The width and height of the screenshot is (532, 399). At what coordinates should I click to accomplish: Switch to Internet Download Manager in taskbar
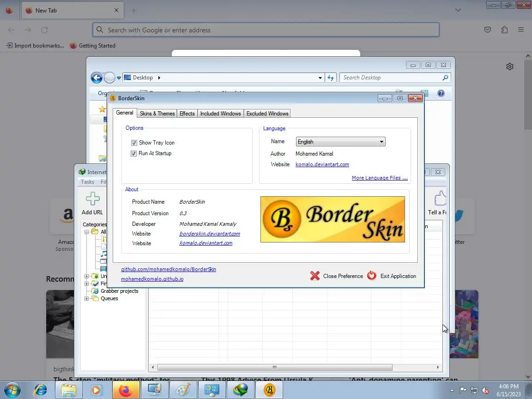240,390
